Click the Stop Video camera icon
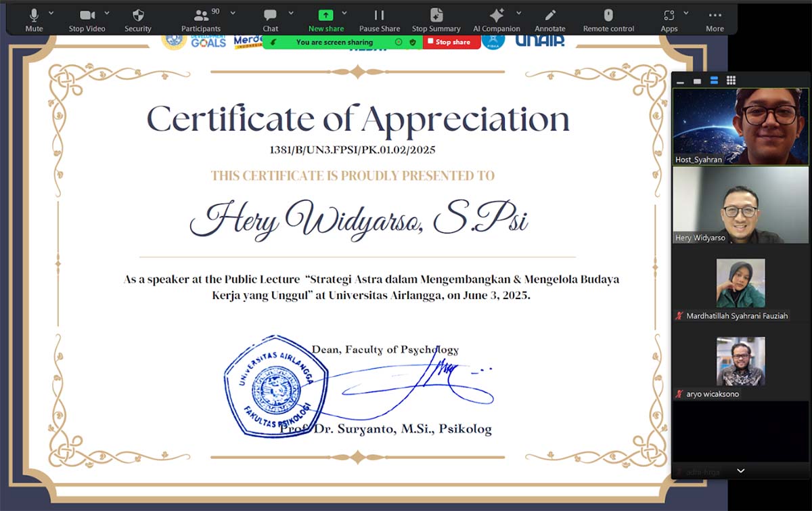The height and width of the screenshot is (511, 812). point(86,15)
